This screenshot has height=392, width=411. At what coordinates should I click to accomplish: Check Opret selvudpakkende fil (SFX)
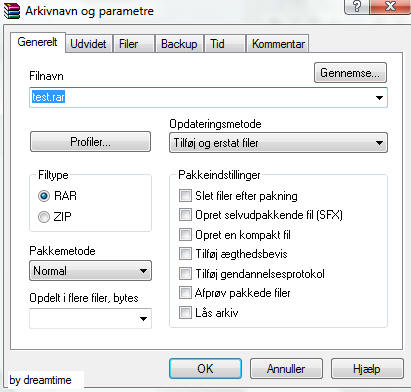point(185,215)
